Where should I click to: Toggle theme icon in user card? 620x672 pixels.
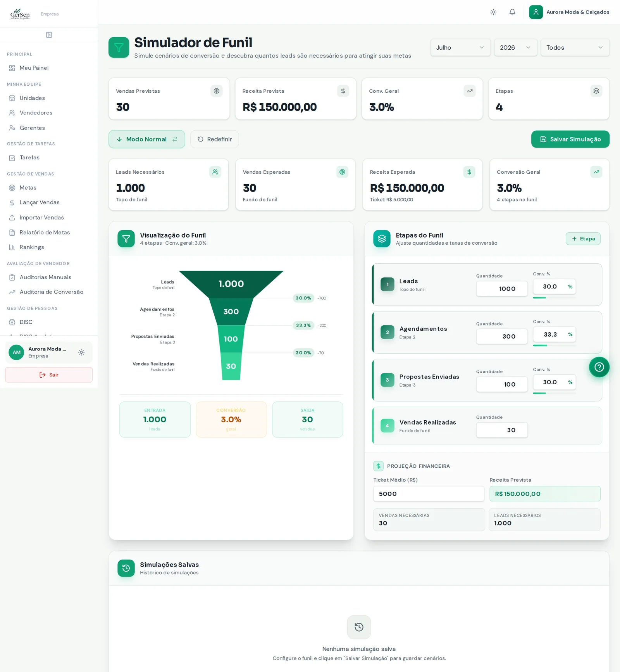[81, 352]
